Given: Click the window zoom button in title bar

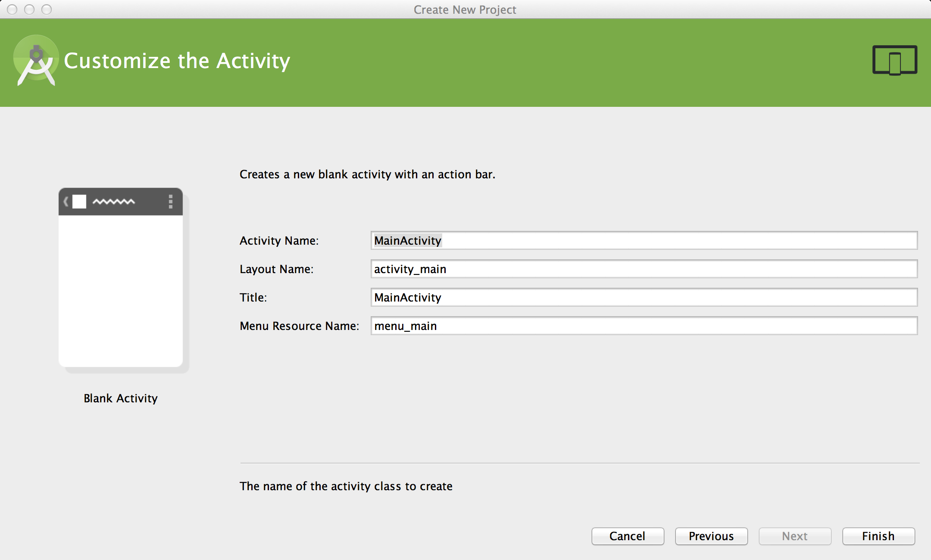Looking at the screenshot, I should 47,9.
